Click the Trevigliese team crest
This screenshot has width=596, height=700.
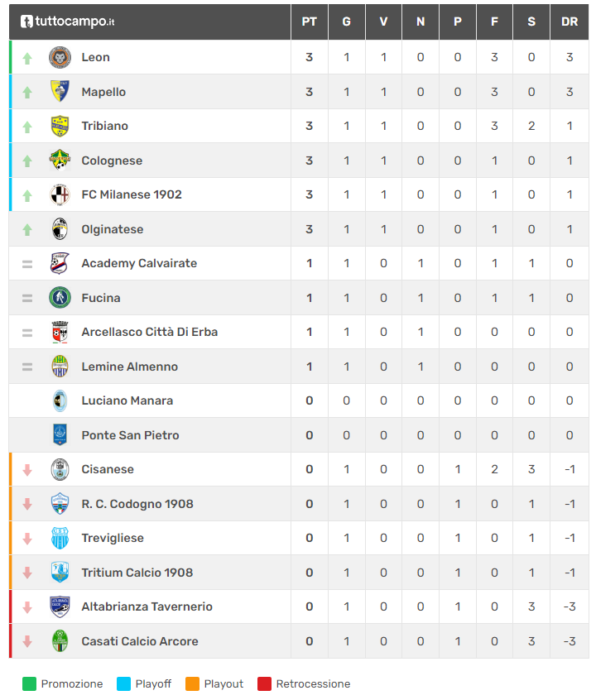click(x=60, y=538)
